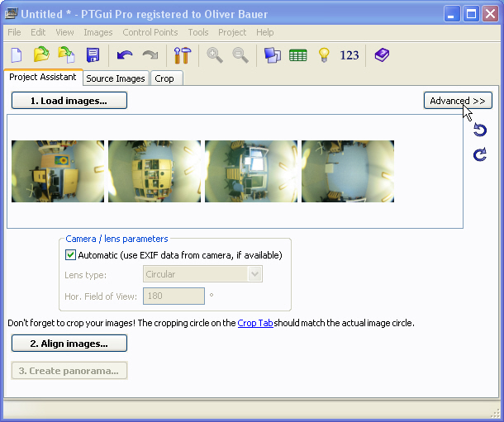The width and height of the screenshot is (504, 422).
Task: Expand the Advanced options button
Action: [457, 101]
